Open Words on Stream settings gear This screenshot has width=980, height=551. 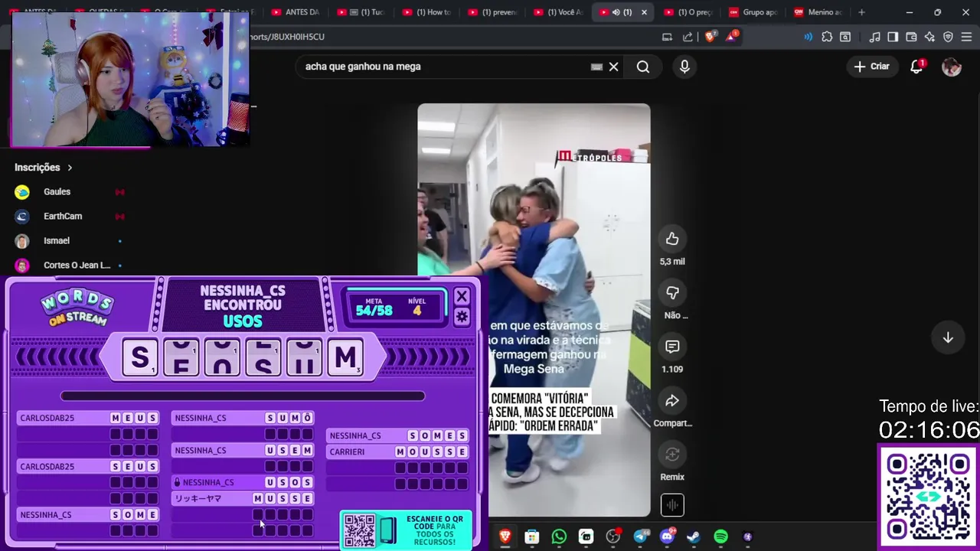click(462, 316)
